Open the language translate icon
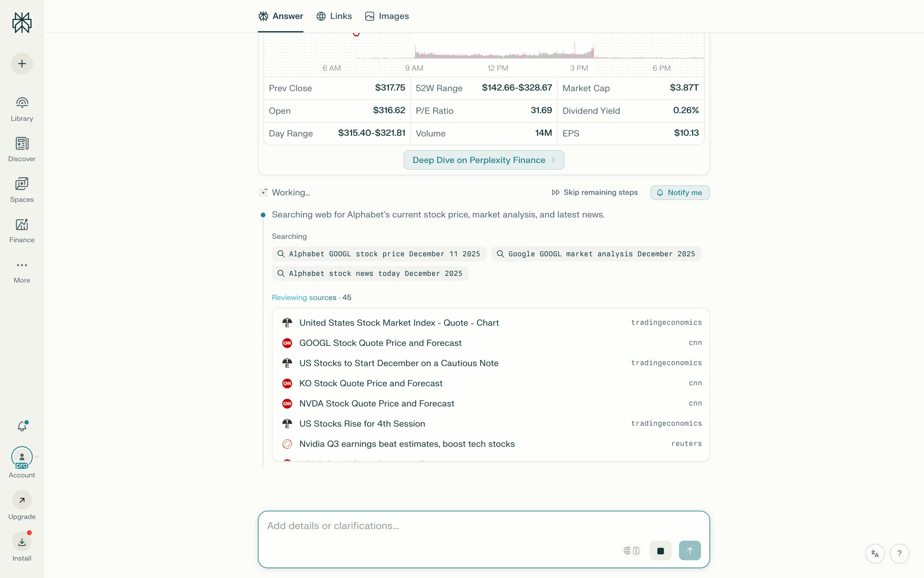Screen dimensions: 924x578 click(875, 553)
